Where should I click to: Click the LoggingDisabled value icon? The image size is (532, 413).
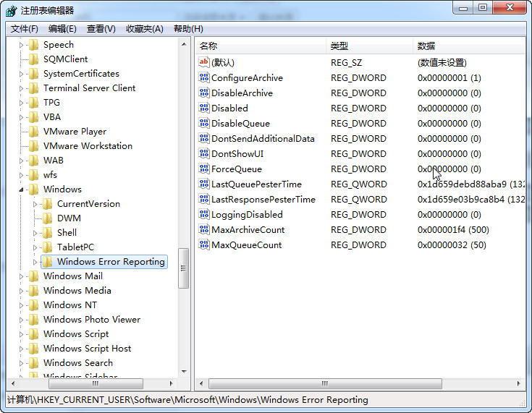(x=204, y=214)
